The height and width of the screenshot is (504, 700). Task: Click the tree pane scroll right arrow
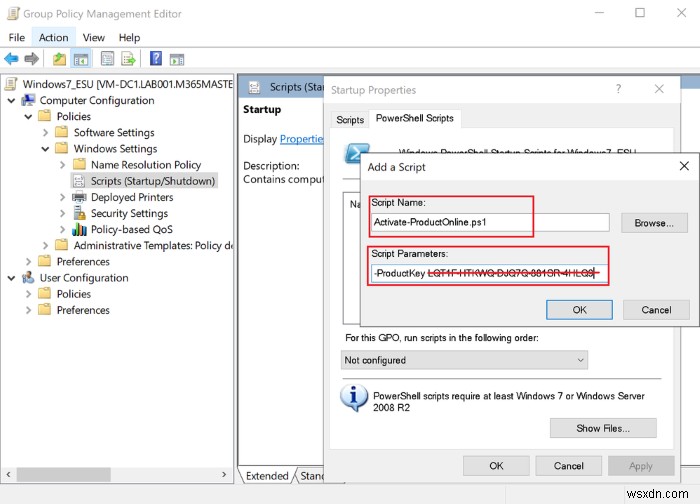(224, 475)
